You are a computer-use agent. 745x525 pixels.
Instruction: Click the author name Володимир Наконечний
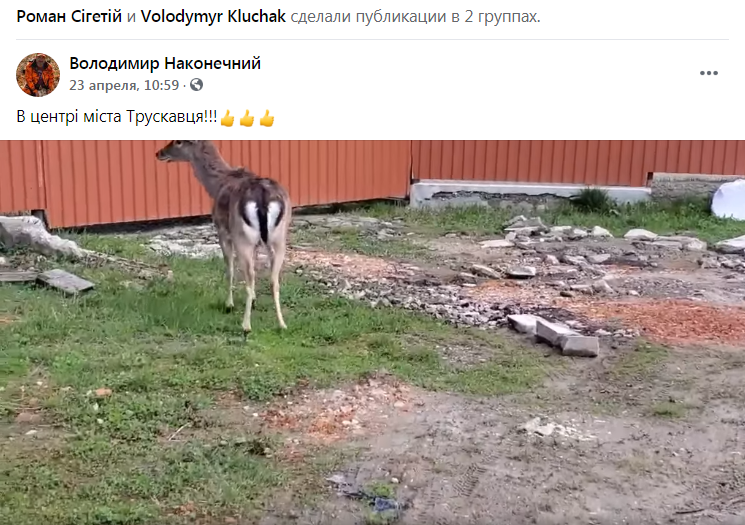coord(165,63)
